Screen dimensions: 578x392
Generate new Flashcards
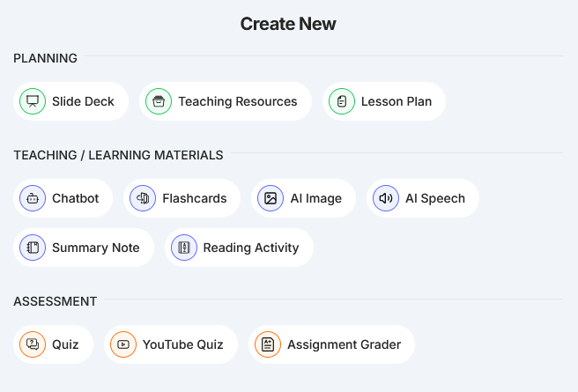click(x=194, y=198)
